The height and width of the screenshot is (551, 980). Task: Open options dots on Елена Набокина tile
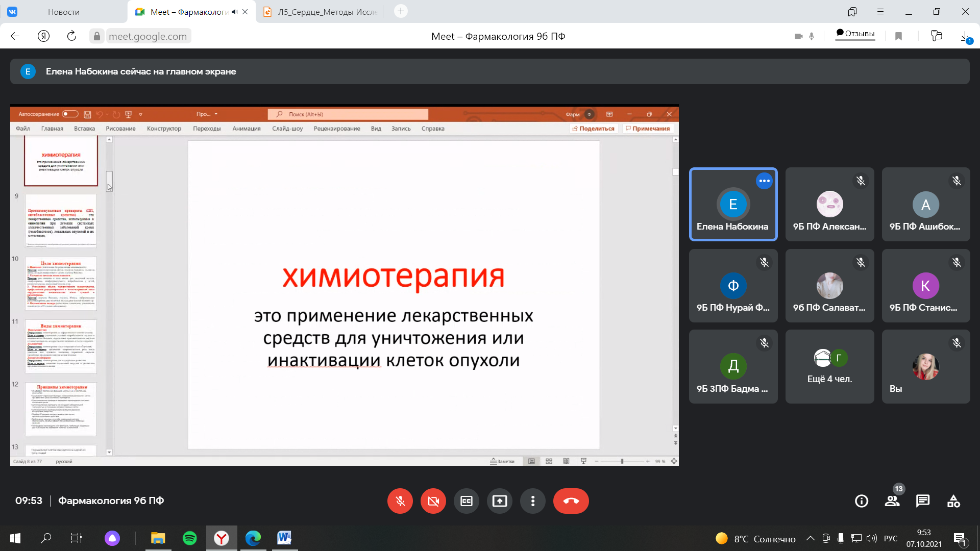pos(764,181)
